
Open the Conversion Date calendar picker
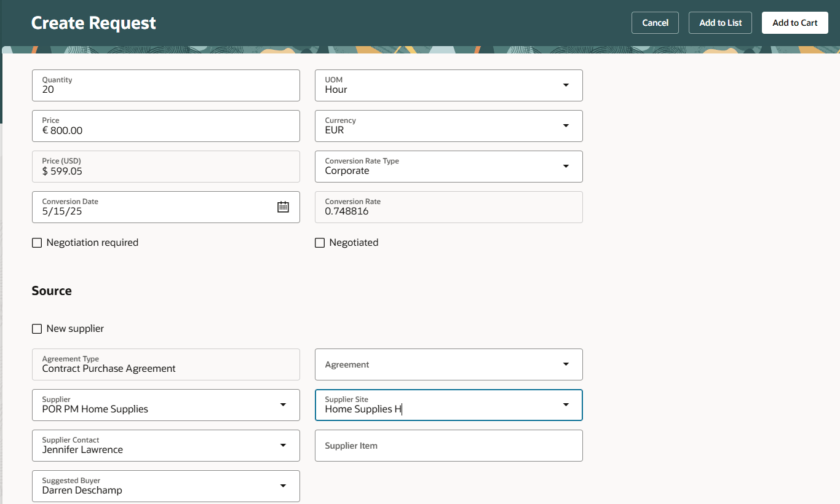(283, 207)
